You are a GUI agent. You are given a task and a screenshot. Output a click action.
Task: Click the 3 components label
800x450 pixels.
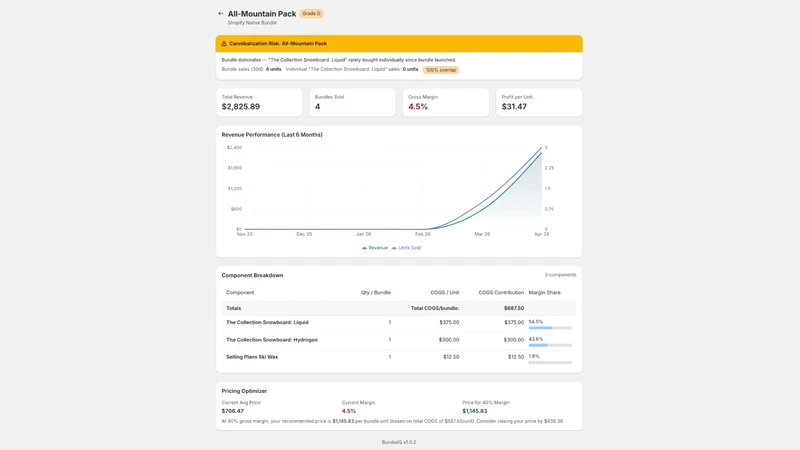click(560, 275)
